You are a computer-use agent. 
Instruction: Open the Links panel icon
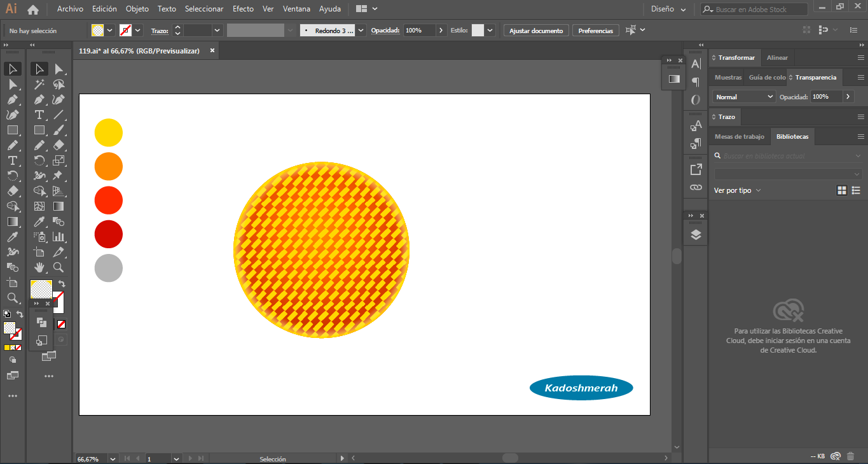696,188
